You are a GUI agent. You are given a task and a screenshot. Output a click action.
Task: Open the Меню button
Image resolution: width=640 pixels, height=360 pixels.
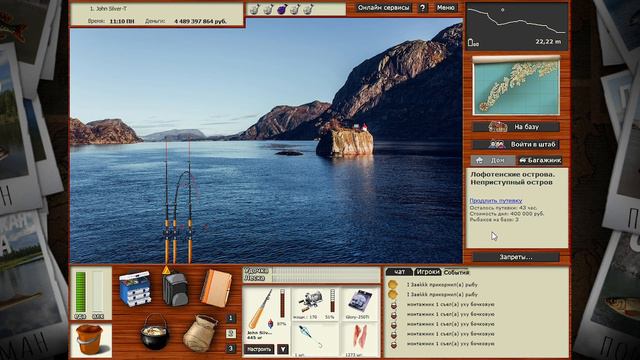coord(445,8)
